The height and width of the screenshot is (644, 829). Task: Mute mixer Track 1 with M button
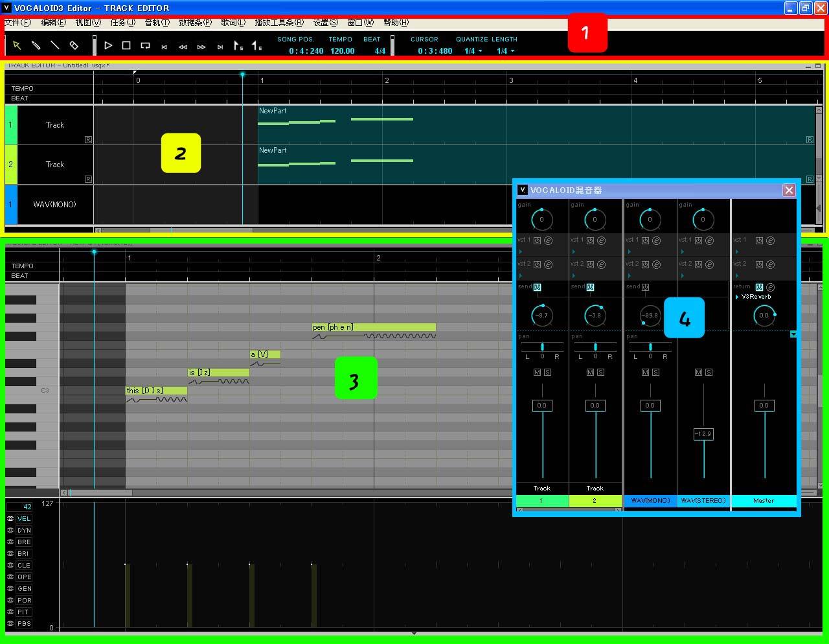click(537, 373)
